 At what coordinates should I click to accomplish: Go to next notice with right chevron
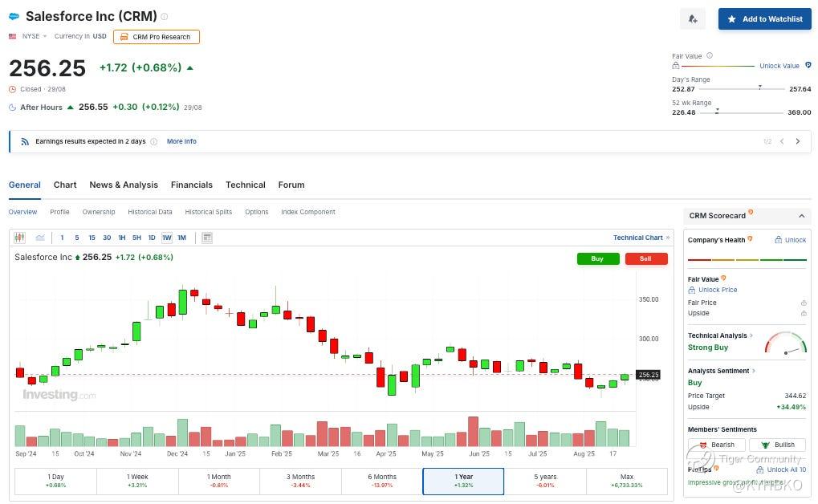tap(798, 141)
